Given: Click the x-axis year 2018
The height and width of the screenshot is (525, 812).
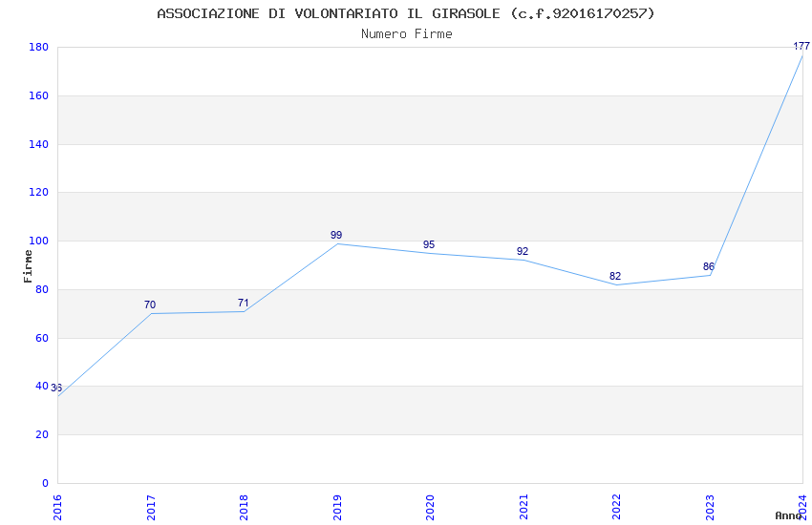Looking at the screenshot, I should 244,508.
